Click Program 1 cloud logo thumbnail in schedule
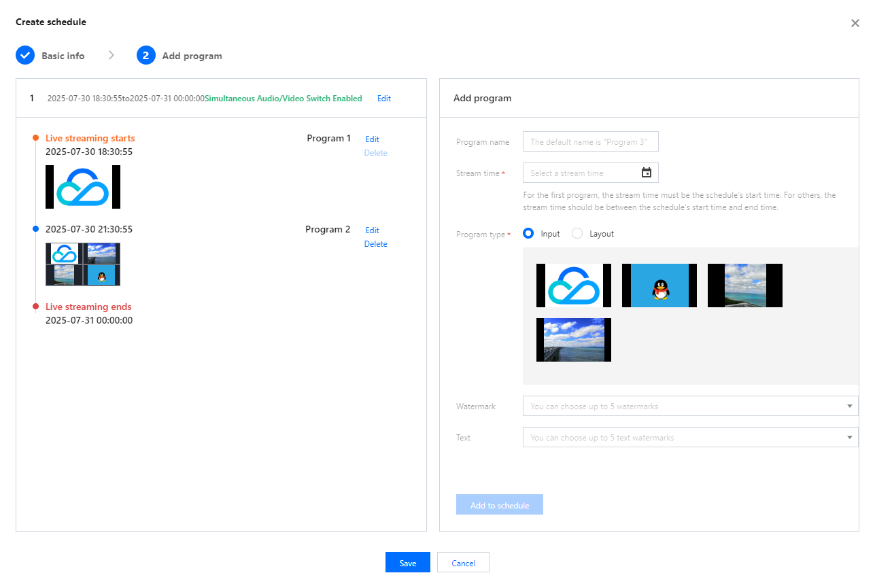875x588 pixels. pos(83,187)
